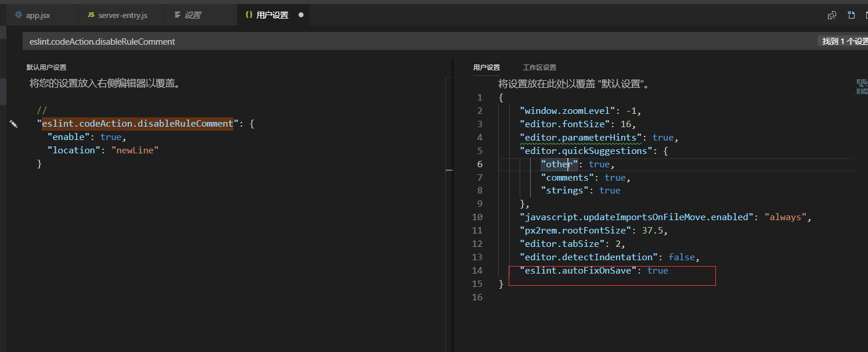Open the server-entry.js tab

[x=123, y=15]
